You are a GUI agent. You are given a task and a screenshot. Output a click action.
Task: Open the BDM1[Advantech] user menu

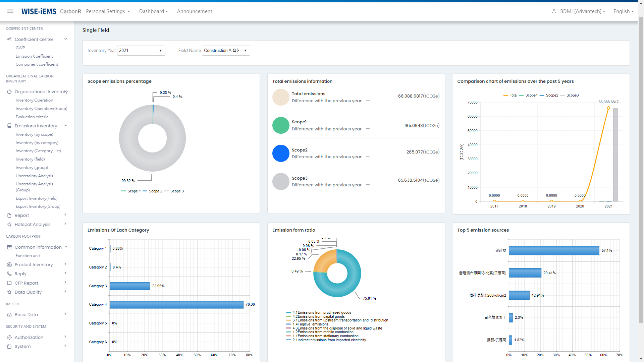[583, 11]
